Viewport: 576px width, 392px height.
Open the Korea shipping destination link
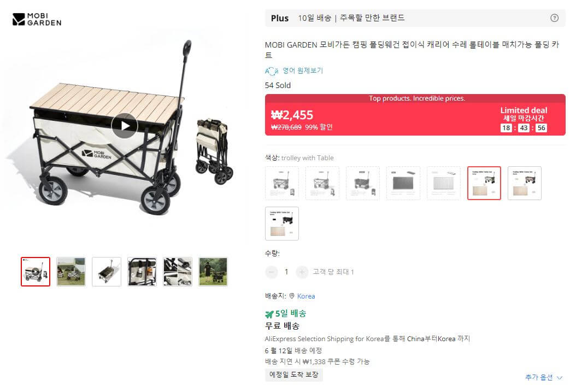click(x=306, y=296)
